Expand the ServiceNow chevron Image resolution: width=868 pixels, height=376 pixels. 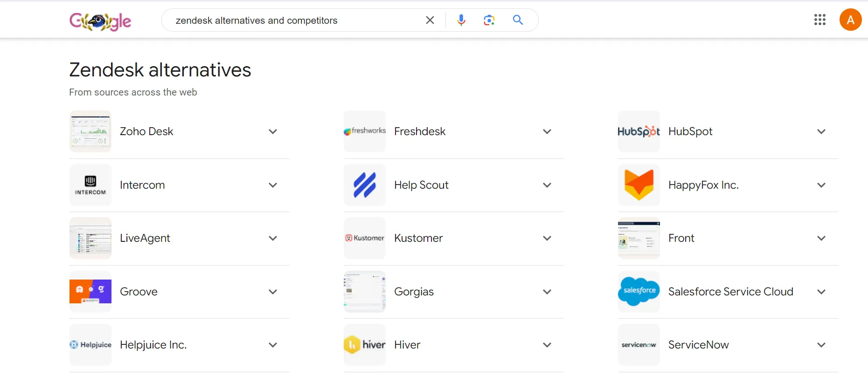[821, 345]
